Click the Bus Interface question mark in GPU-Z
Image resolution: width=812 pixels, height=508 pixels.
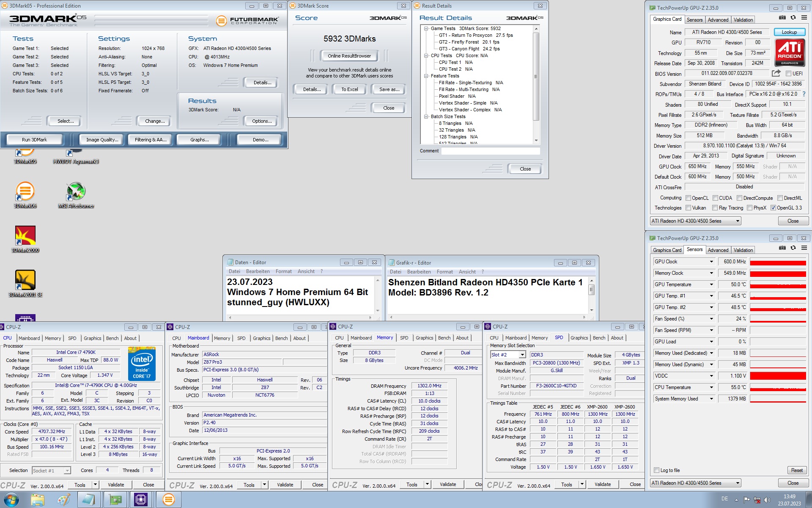point(804,94)
